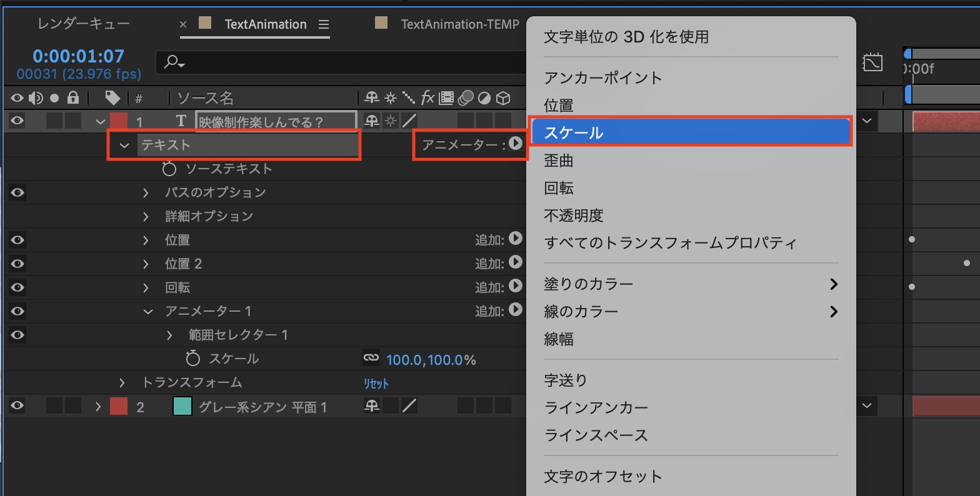Open the アニメーター add menu button
The image size is (980, 496).
516,144
